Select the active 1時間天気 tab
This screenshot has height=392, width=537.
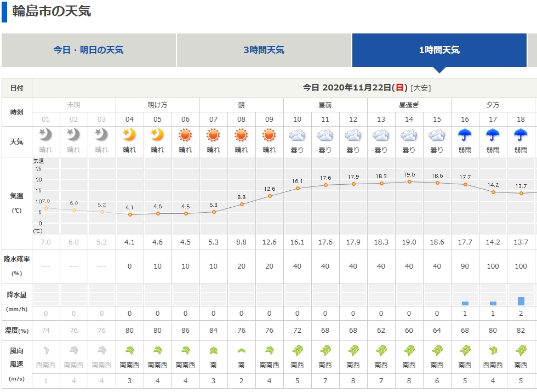point(440,50)
